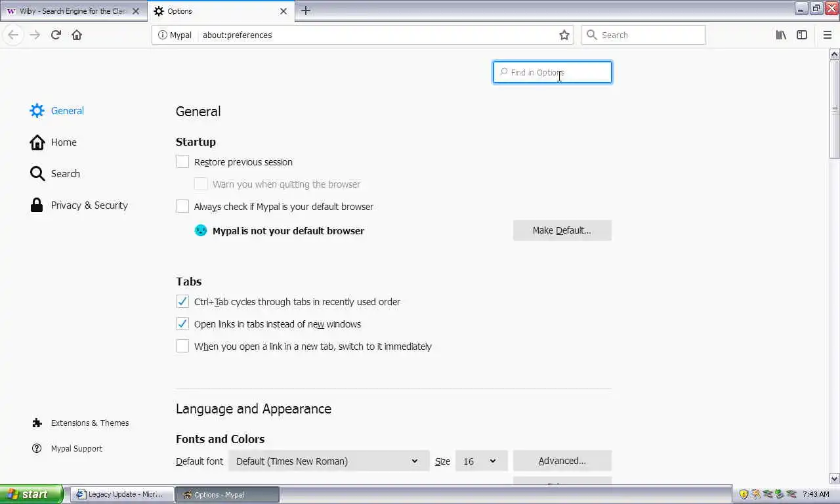
Task: Go to the browser home page icon
Action: pos(77,35)
